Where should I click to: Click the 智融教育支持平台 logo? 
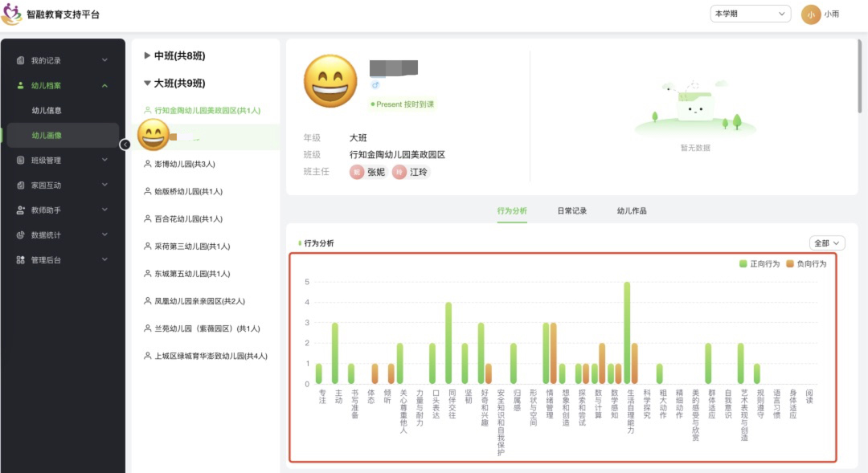pos(13,14)
